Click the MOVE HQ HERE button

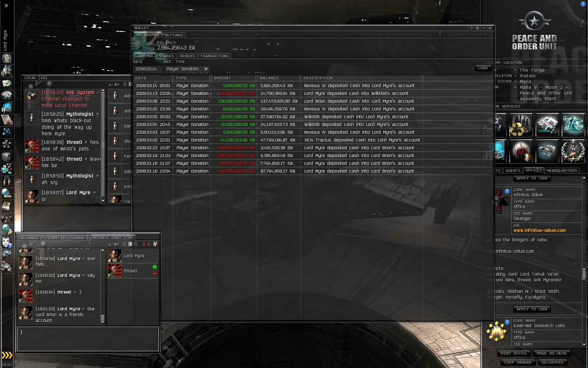coord(552,353)
